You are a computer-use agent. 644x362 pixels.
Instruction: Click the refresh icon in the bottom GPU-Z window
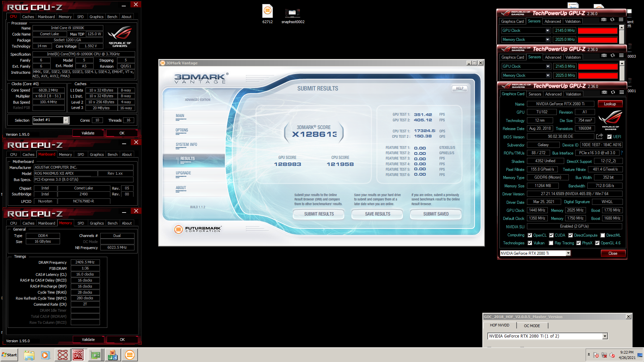(x=613, y=93)
